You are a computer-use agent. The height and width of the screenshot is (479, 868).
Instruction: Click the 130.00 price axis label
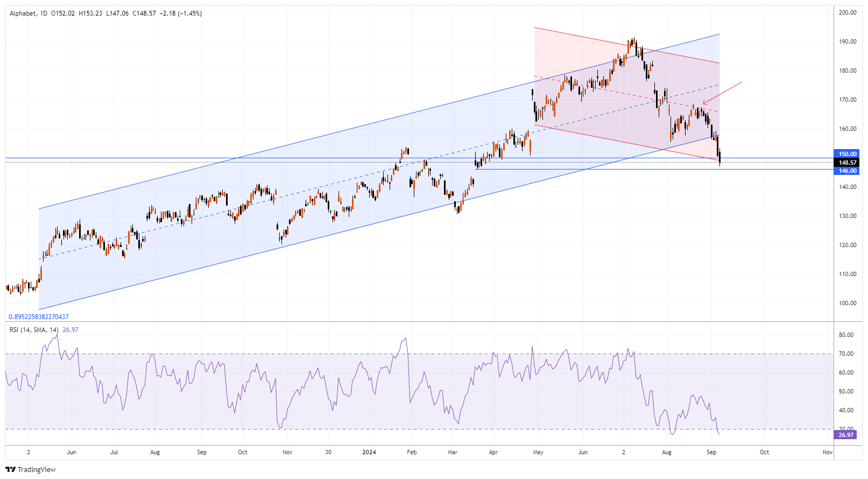848,216
